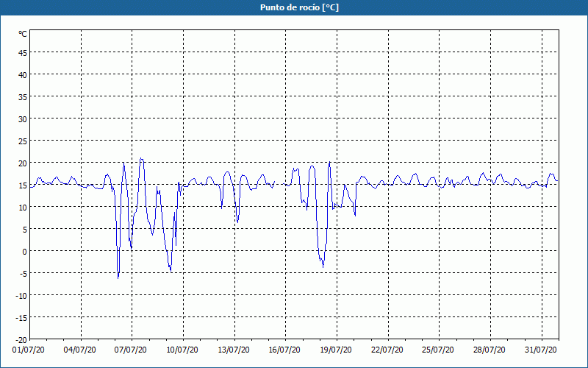This screenshot has height=368, width=588.
Task: Click the date label 10/07/20
Action: (x=182, y=350)
